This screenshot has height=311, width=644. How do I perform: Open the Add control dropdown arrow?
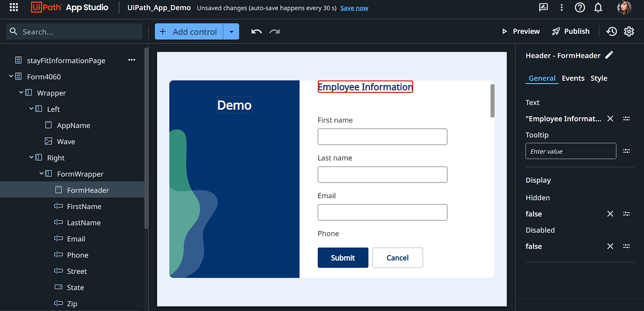point(231,31)
